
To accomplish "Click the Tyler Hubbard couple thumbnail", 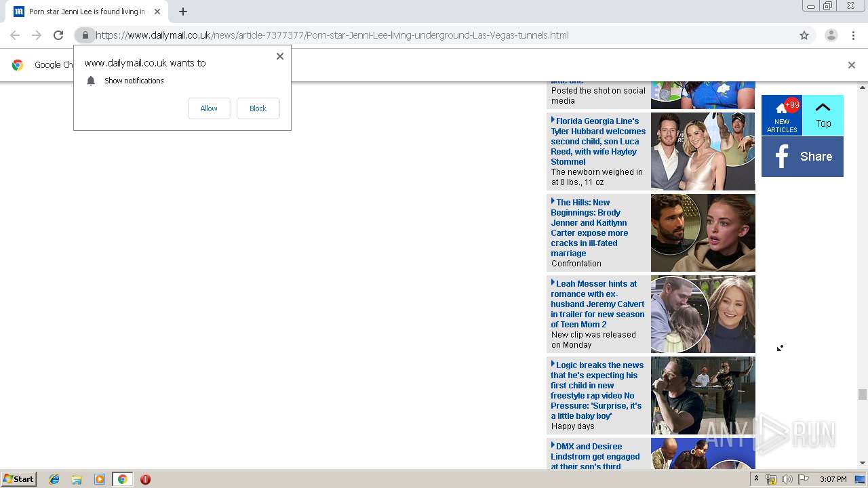I will tap(703, 151).
